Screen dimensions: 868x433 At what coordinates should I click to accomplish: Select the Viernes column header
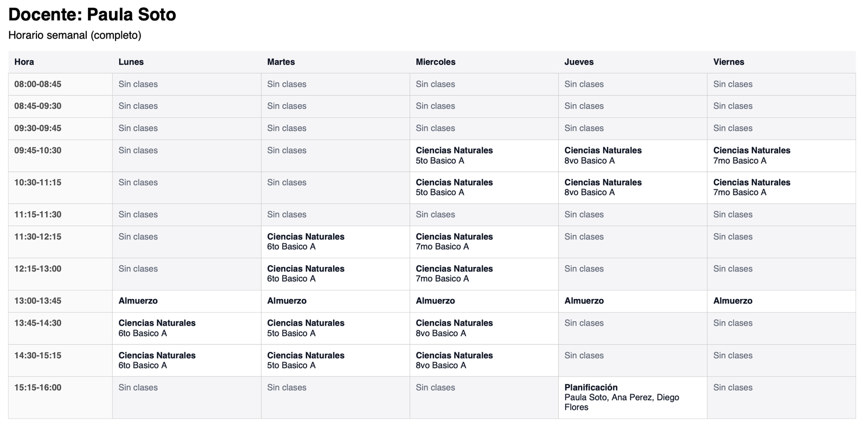pyautogui.click(x=729, y=62)
